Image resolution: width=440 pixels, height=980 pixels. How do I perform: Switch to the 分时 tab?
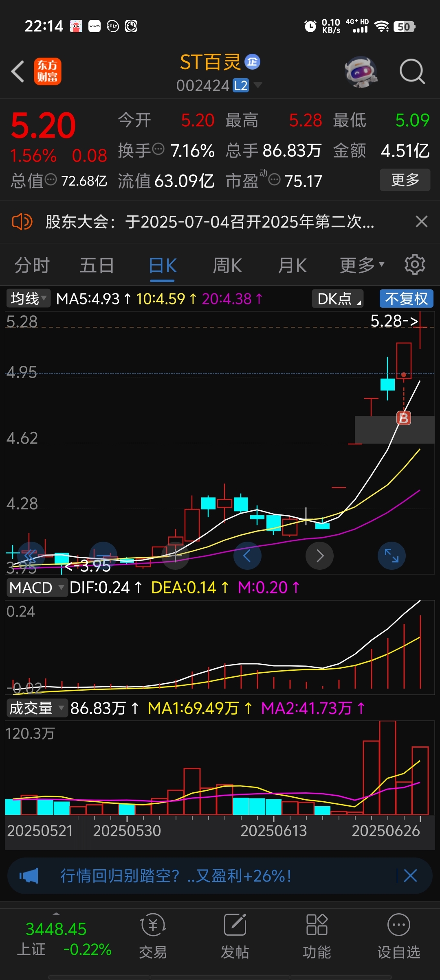coord(32,266)
